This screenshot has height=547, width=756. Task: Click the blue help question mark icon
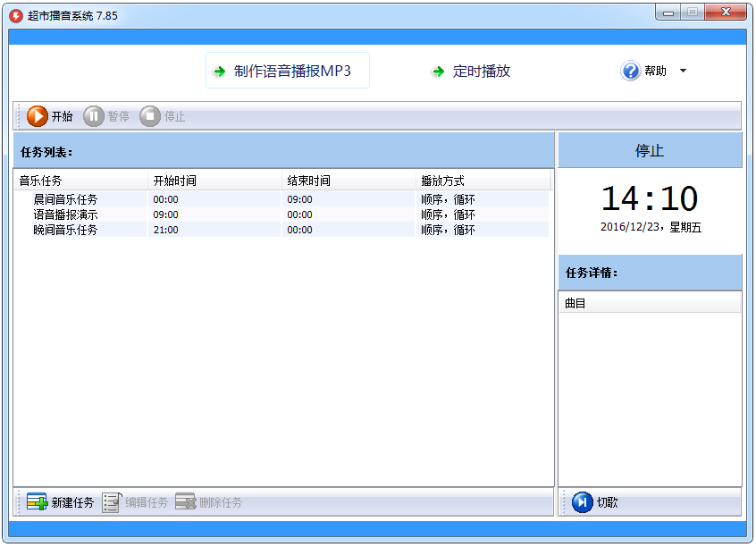(630, 71)
